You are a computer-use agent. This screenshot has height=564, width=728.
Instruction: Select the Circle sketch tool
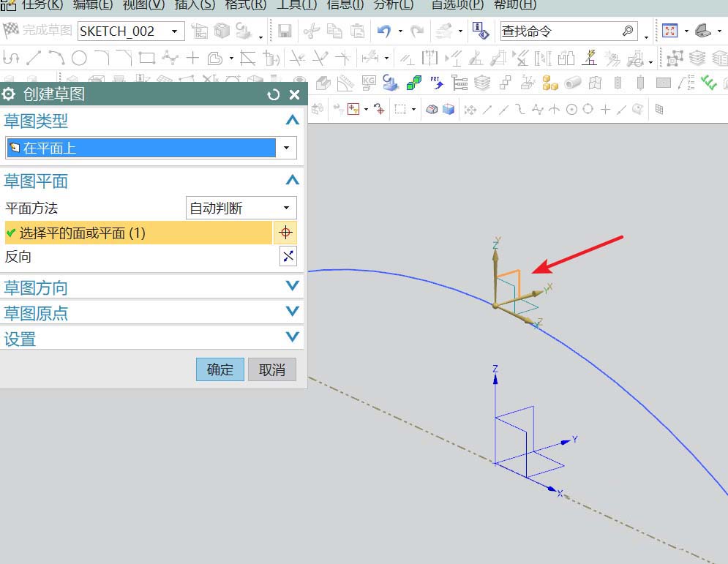[x=79, y=58]
